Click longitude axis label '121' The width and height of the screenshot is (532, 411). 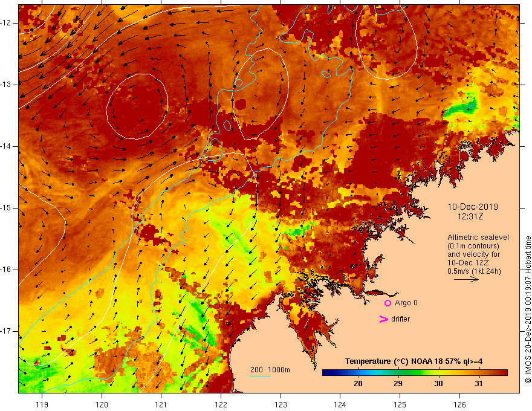(x=161, y=404)
